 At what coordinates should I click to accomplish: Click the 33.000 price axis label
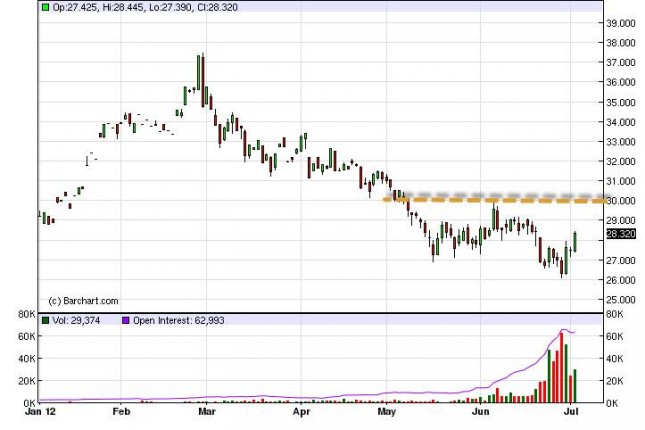pos(621,142)
